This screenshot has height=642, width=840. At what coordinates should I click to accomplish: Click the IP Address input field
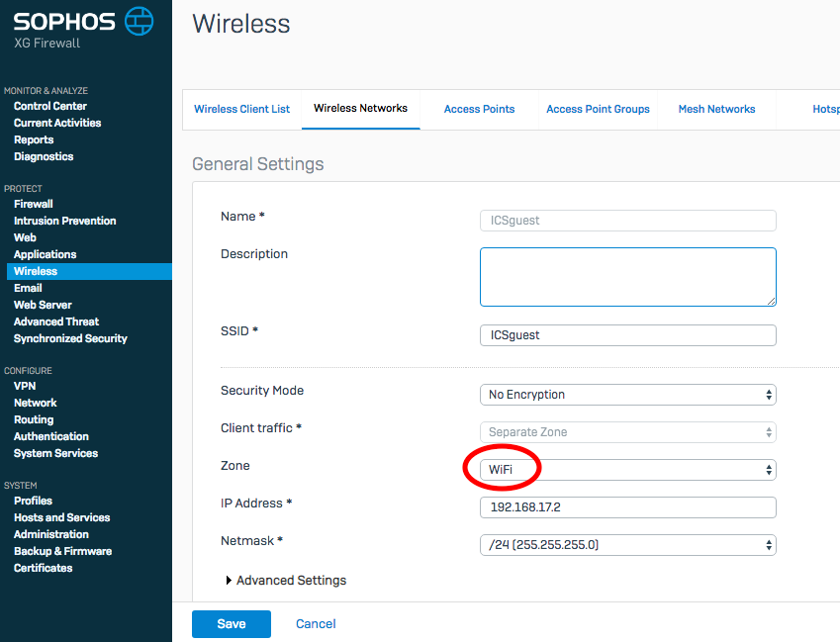pyautogui.click(x=627, y=507)
